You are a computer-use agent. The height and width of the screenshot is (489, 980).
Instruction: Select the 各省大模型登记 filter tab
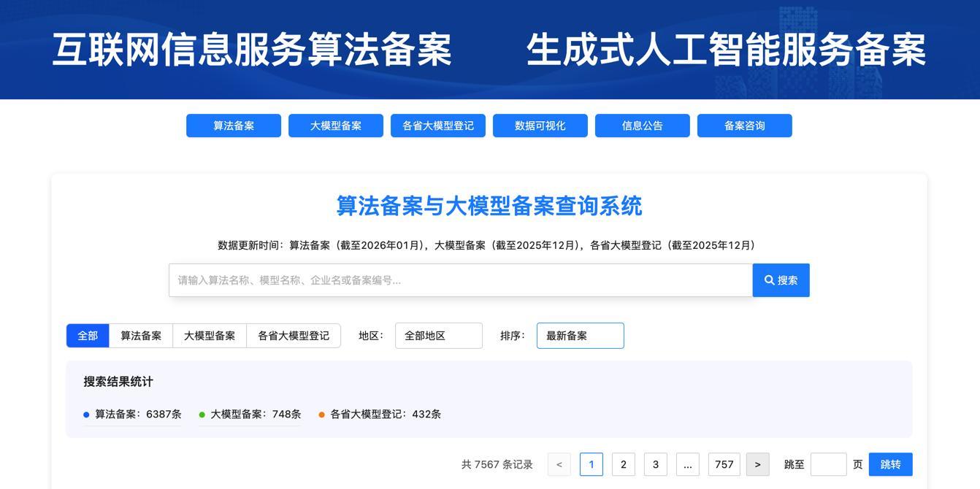pos(294,336)
